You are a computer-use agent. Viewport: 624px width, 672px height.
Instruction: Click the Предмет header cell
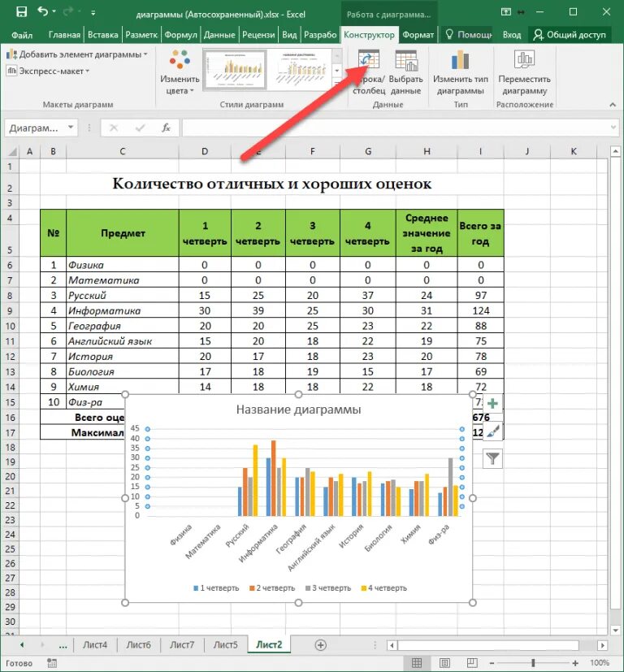123,233
